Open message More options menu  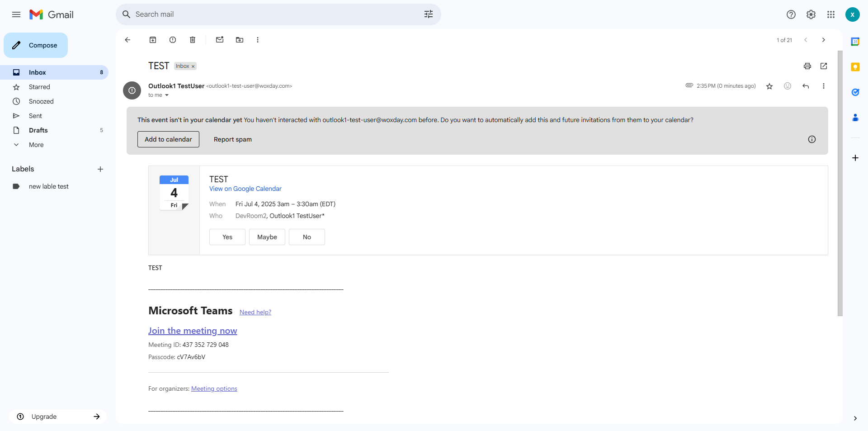click(824, 86)
